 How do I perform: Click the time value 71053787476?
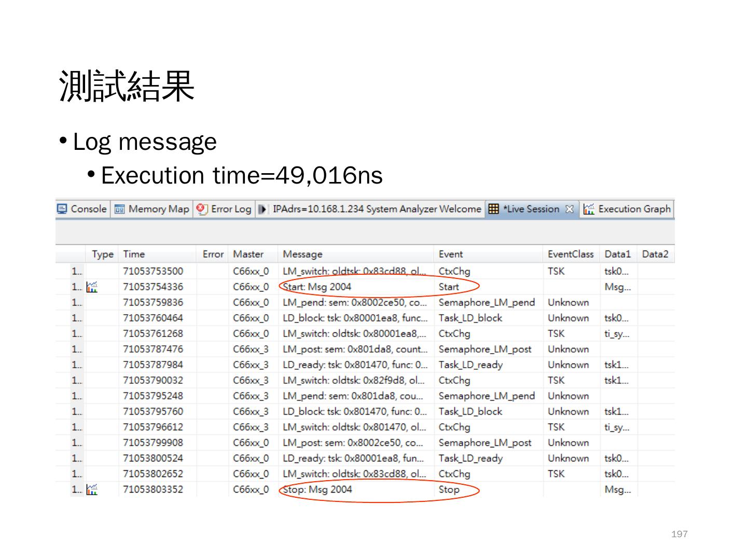[x=153, y=349]
